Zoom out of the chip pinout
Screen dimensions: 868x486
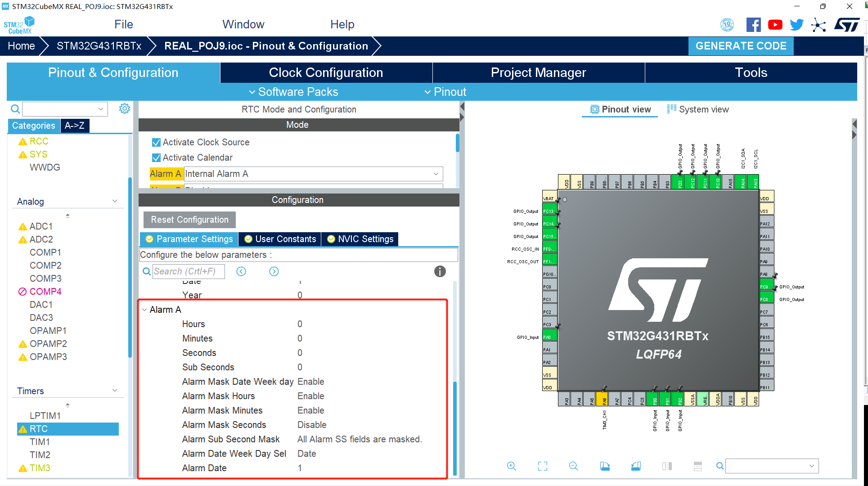573,466
